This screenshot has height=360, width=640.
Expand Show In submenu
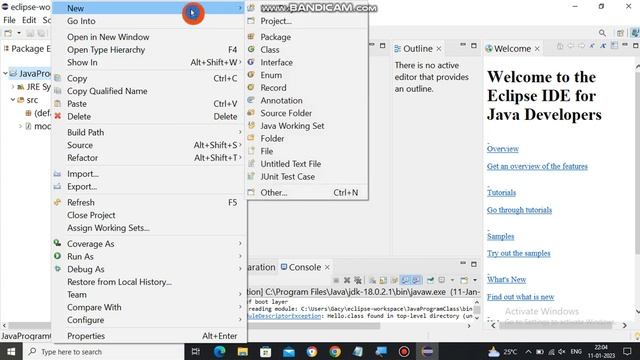149,62
